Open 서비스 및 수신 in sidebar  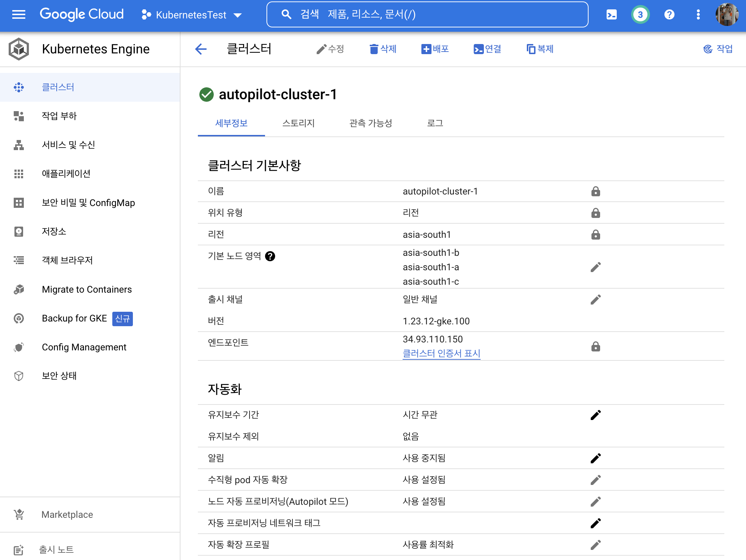(x=90, y=145)
